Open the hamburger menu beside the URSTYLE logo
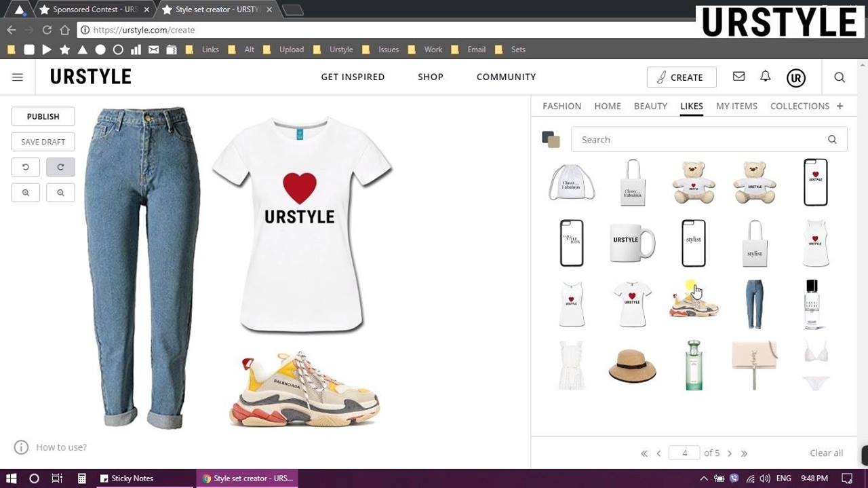 click(18, 77)
